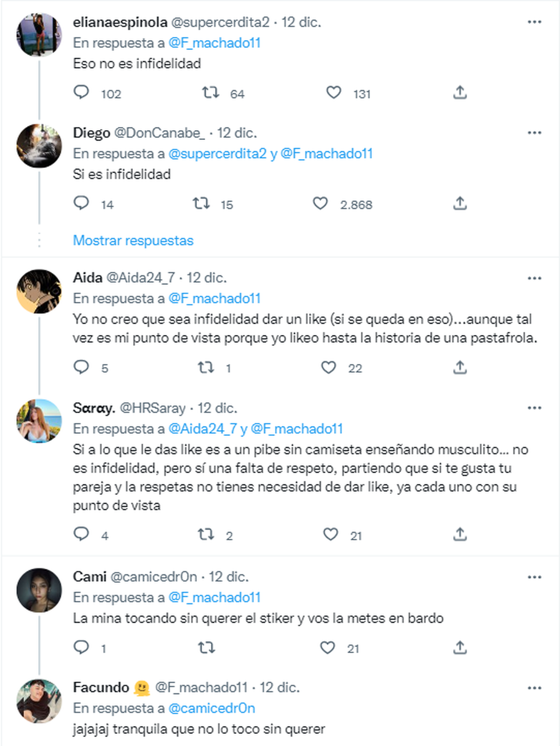Open more options on elianaespinola's tweet
The image size is (560, 746).
[x=534, y=22]
